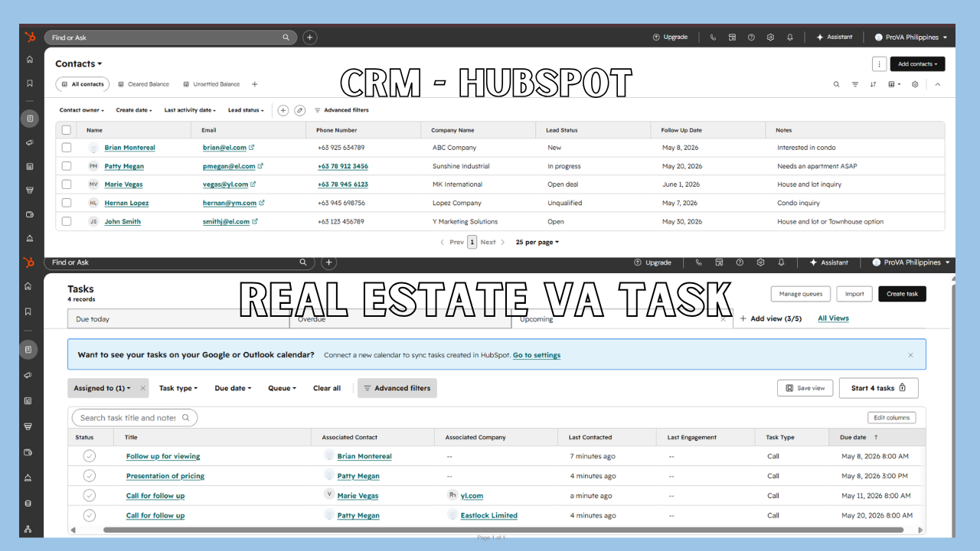Open Settings gear in Contacts window top bar
The height and width of the screenshot is (551, 980).
pyautogui.click(x=770, y=37)
